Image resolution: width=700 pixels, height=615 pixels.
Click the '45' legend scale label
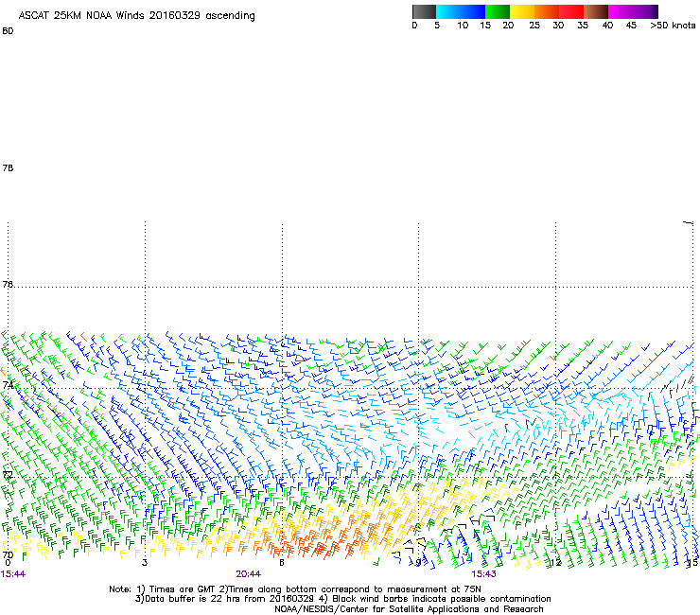(631, 26)
